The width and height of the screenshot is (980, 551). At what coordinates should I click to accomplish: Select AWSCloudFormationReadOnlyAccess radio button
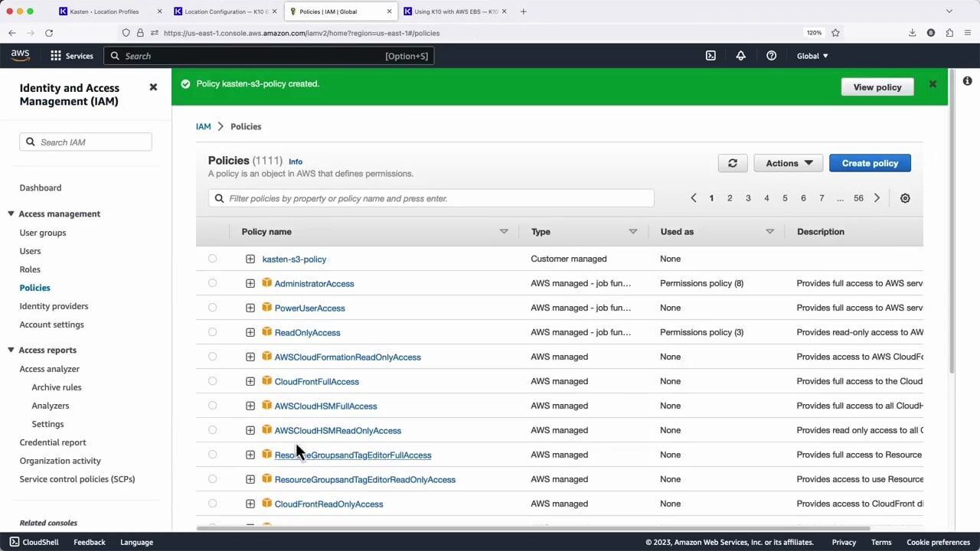(x=212, y=357)
